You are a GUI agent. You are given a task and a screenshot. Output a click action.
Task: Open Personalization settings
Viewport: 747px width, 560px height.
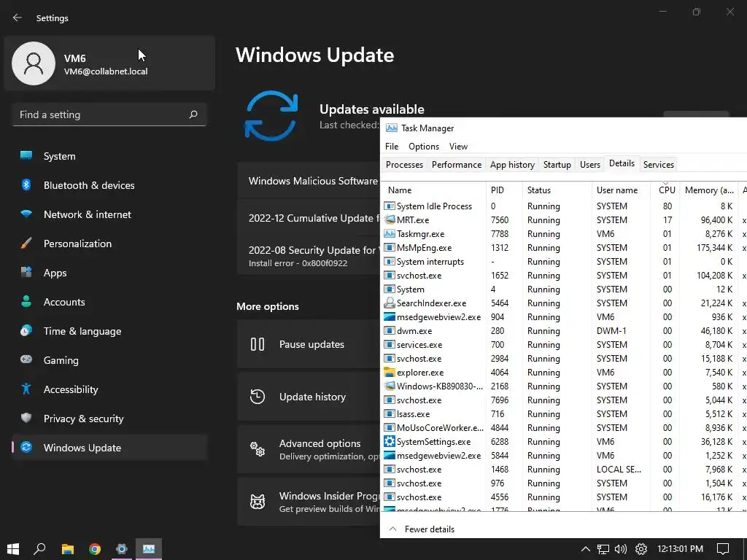[x=109, y=244]
